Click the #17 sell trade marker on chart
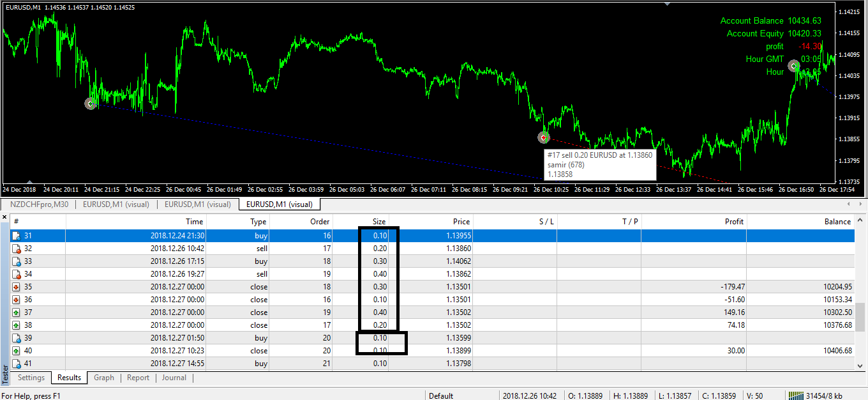Screen dimensions: 868x400 coord(544,137)
